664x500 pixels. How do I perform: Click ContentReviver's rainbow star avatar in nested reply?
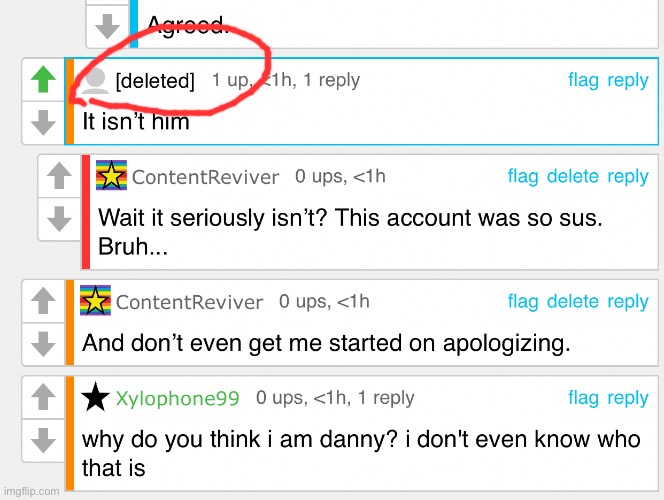(x=111, y=175)
